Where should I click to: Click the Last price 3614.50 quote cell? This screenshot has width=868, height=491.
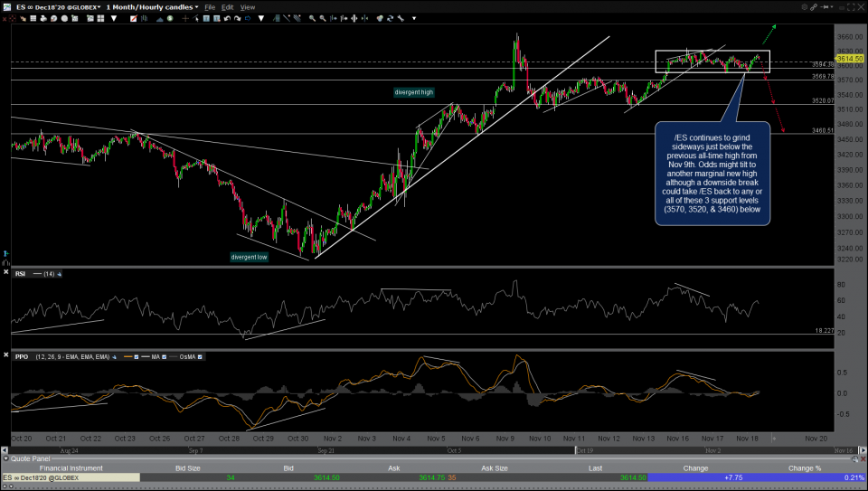(633, 477)
